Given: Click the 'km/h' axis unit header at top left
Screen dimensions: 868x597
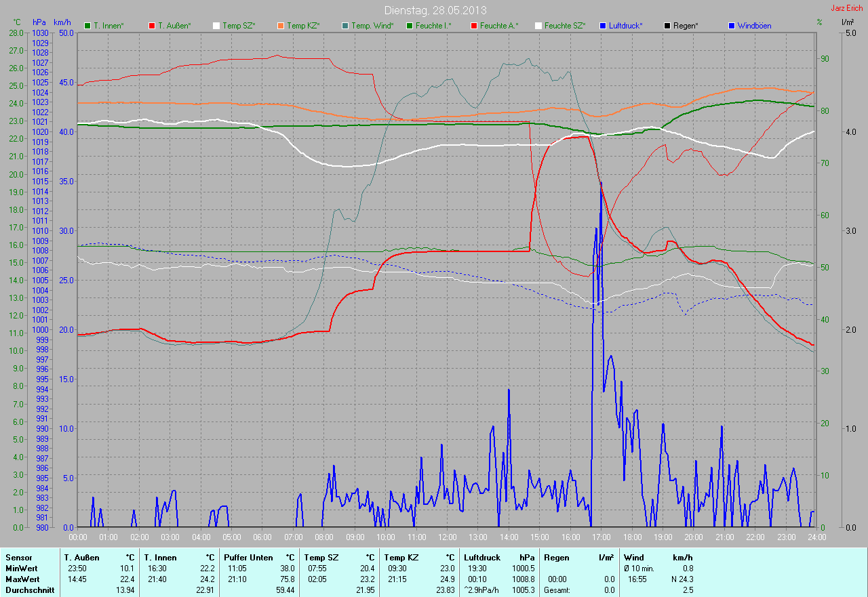Looking at the screenshot, I should (62, 22).
